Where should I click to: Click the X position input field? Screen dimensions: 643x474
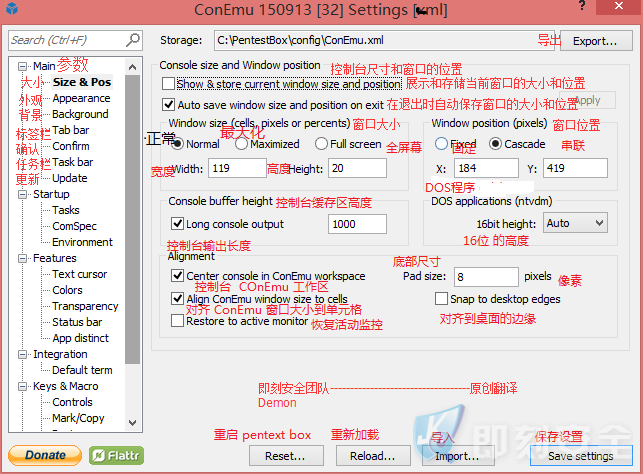(x=486, y=168)
